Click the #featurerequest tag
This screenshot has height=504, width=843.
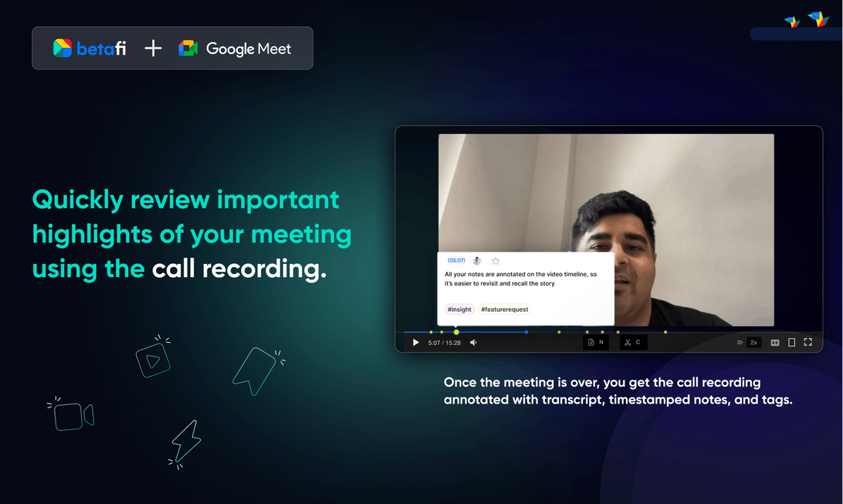coord(504,310)
